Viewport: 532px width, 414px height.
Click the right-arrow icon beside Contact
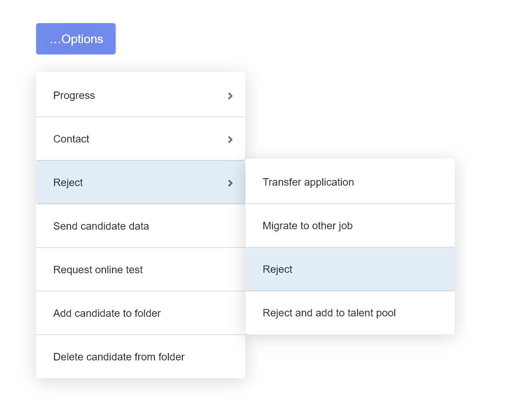(x=230, y=139)
